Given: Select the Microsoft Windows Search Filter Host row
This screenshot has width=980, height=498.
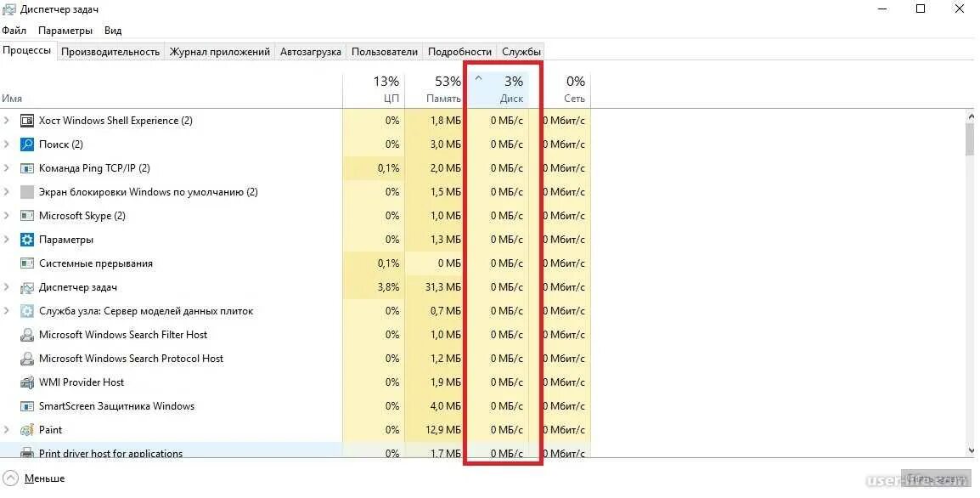Looking at the screenshot, I should (x=295, y=335).
